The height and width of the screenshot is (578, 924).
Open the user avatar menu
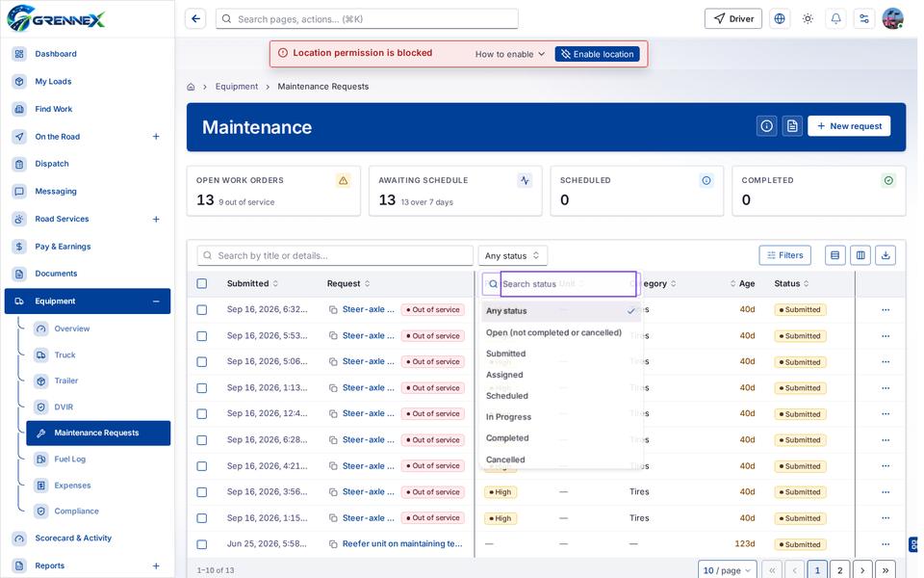coord(893,19)
